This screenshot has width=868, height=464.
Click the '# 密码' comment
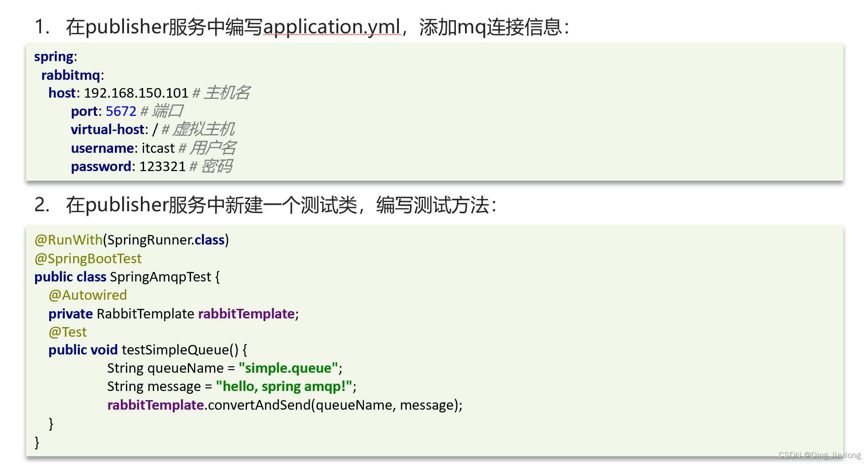click(x=211, y=167)
